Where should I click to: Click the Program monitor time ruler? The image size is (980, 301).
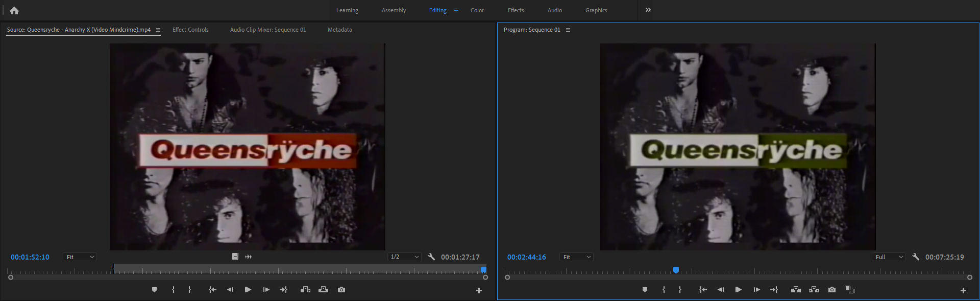click(738, 270)
